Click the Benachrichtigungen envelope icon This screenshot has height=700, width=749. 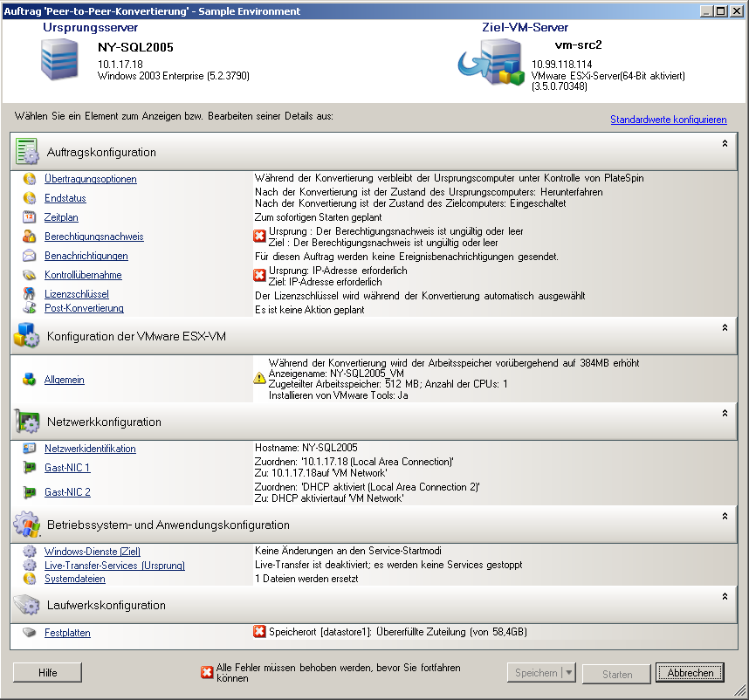pyautogui.click(x=29, y=256)
